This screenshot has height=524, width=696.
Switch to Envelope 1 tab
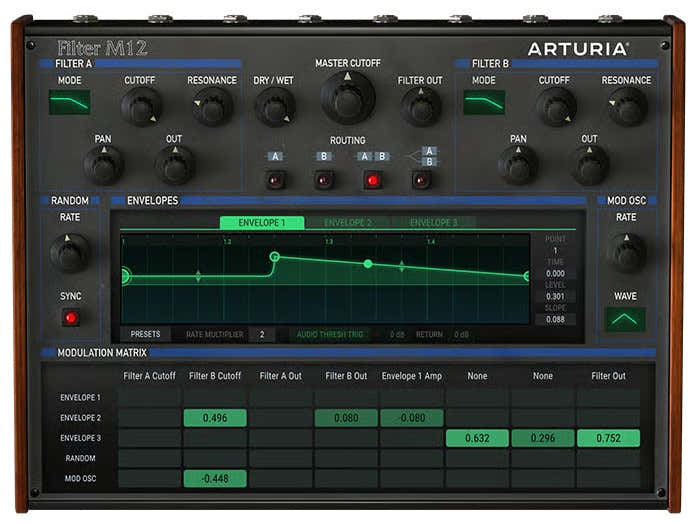click(262, 222)
